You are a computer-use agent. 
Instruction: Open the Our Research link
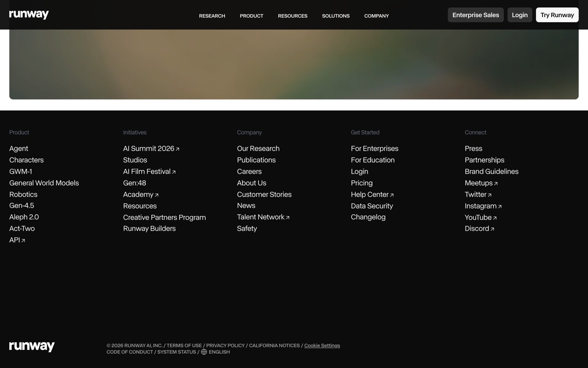tap(258, 148)
